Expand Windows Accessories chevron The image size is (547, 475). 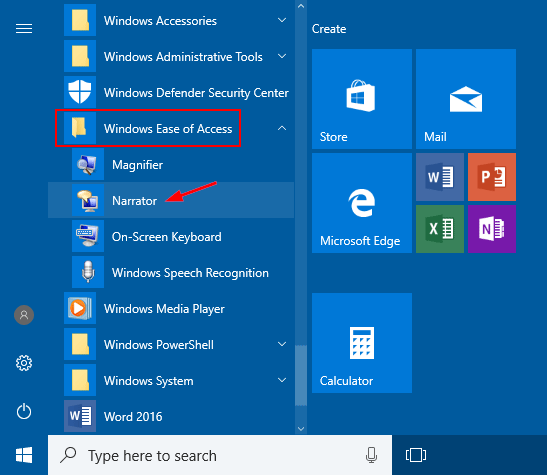click(x=282, y=20)
